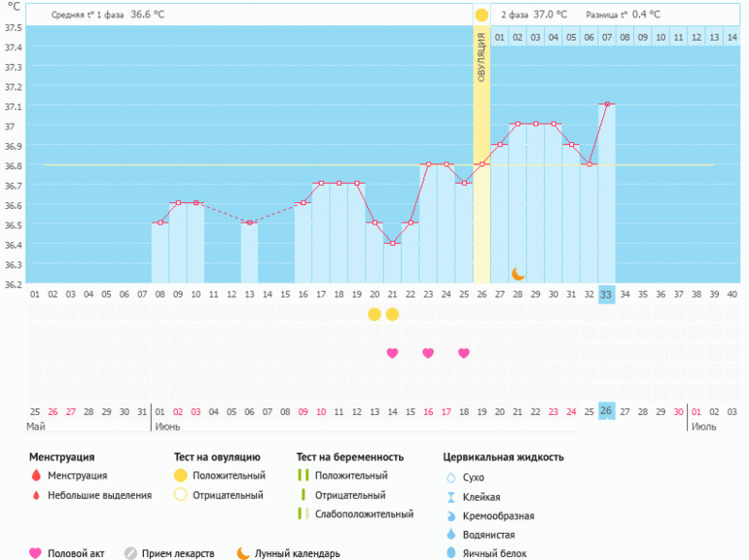Click the red Менструация drop icon in legend
The image size is (749, 560).
(36, 476)
